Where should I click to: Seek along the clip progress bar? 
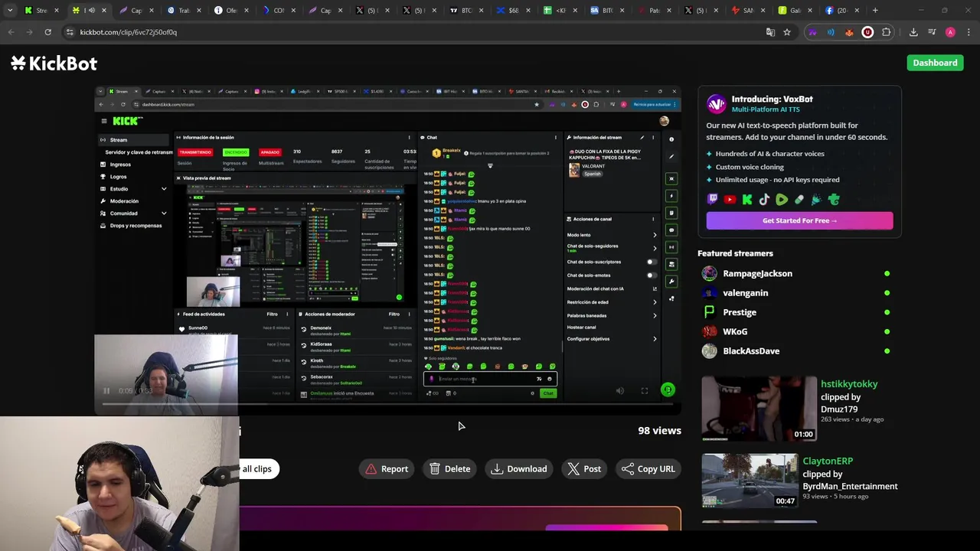tap(387, 403)
